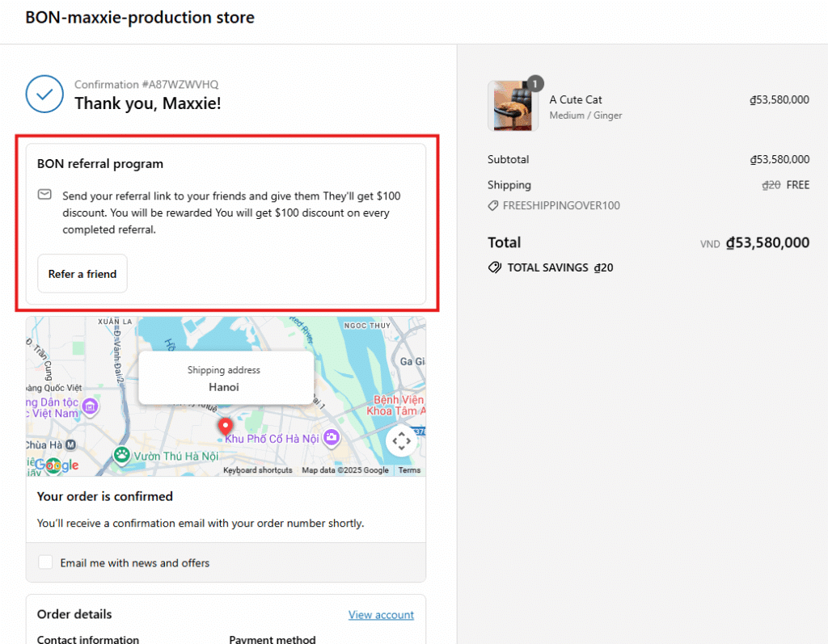Click the Google logo on the map
This screenshot has width=828, height=644.
coord(57,465)
